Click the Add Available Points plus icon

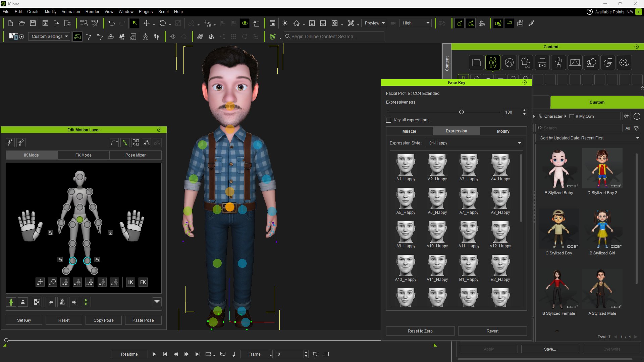pyautogui.click(x=639, y=12)
